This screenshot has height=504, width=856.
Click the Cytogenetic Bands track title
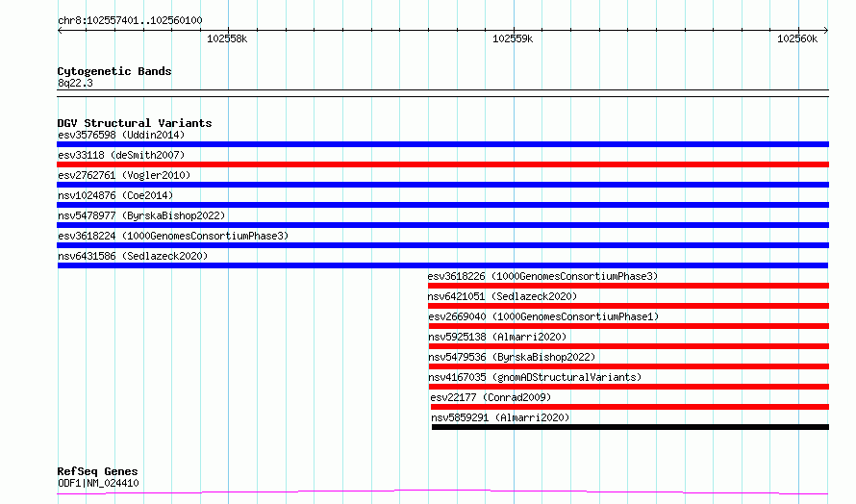click(114, 71)
